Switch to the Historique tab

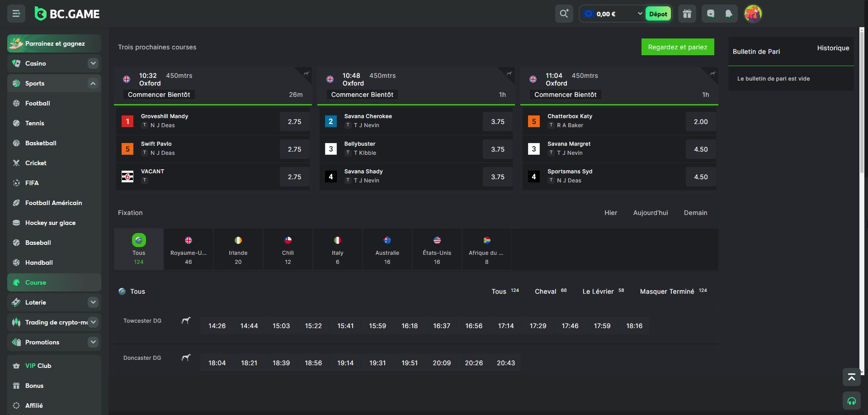point(833,48)
